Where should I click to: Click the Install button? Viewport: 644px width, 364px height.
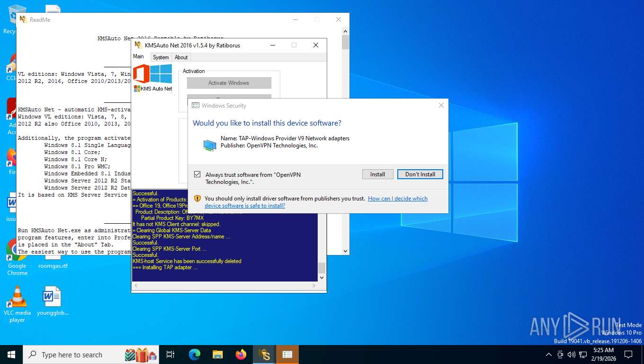click(x=377, y=174)
